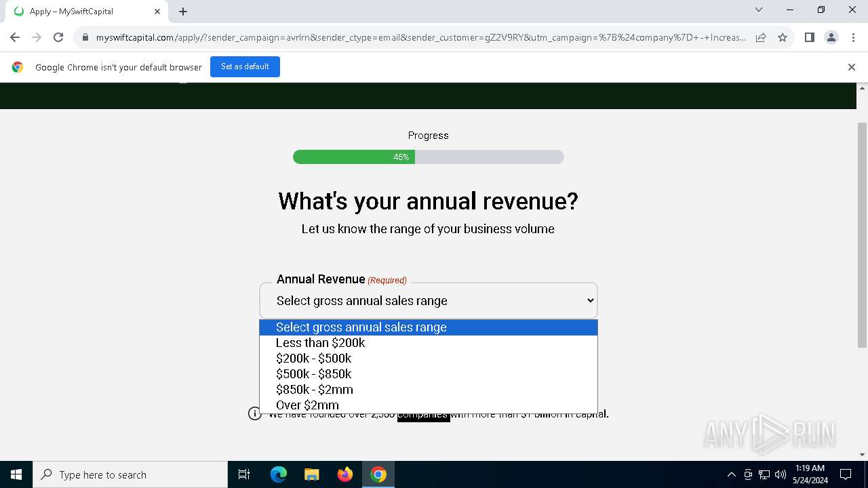868x488 pixels.
Task: Open a new browser tab
Action: (183, 11)
